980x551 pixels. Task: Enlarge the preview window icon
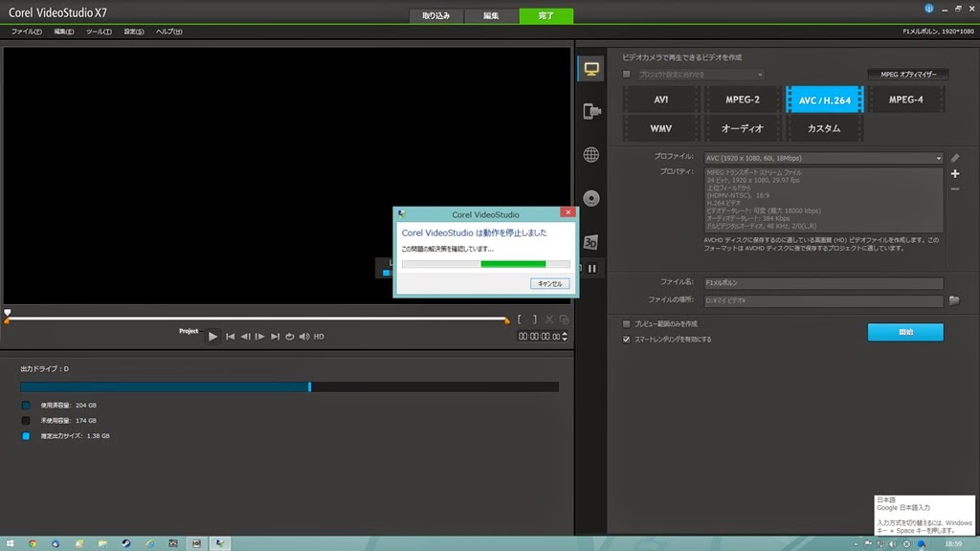(564, 320)
